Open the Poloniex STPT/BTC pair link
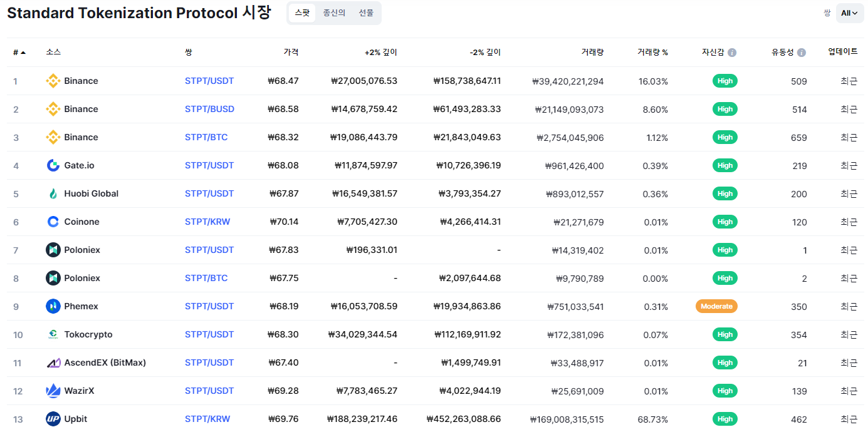The height and width of the screenshot is (432, 868). tap(206, 278)
